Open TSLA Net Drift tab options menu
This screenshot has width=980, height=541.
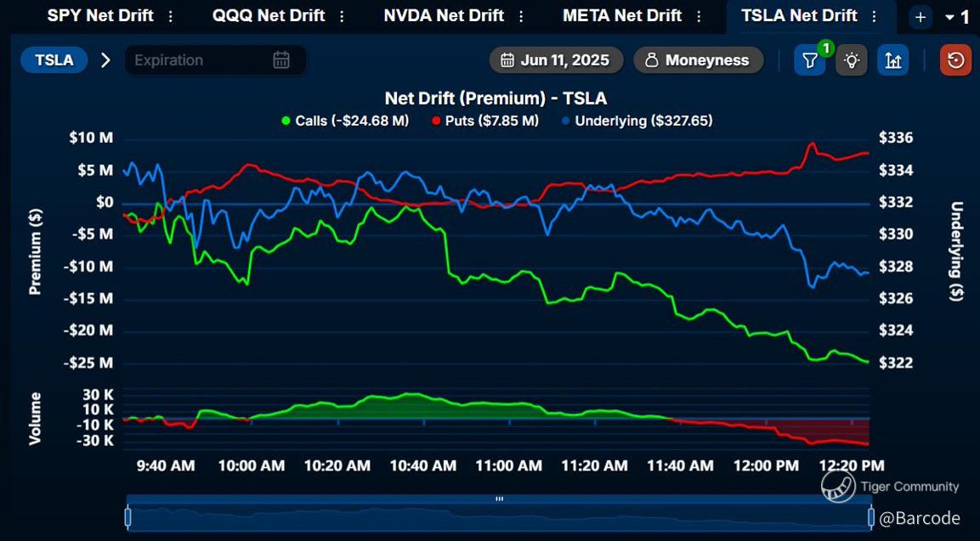pyautogui.click(x=875, y=17)
